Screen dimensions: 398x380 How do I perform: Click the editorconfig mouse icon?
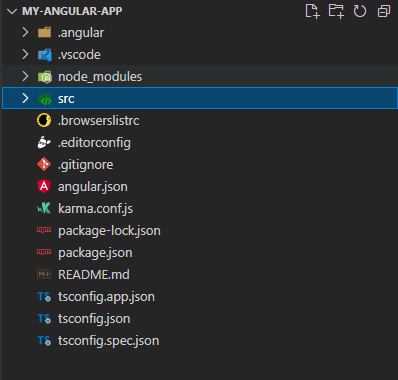coord(44,142)
